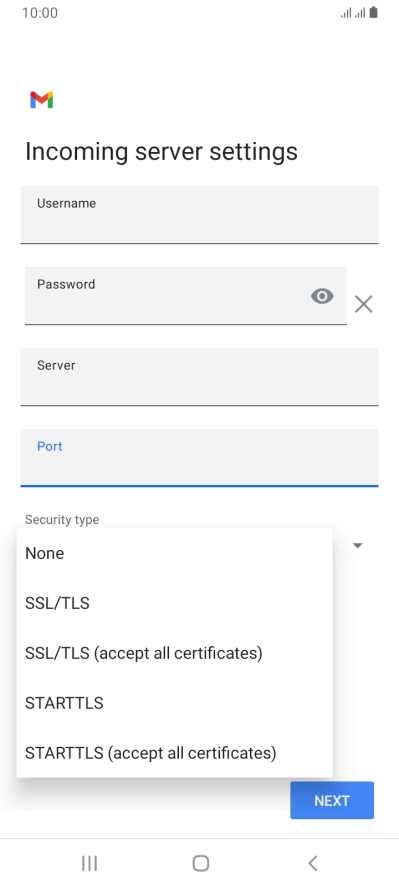
Task: Click the Security type dropdown arrow
Action: coord(358,545)
